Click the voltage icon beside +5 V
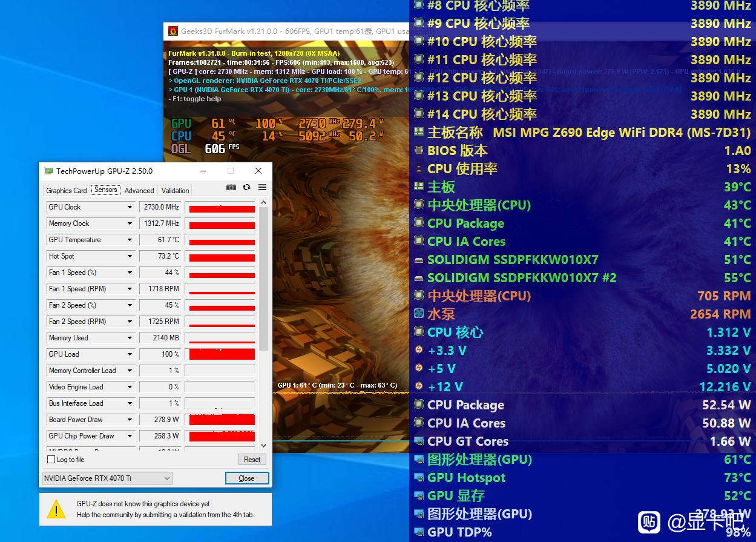756x542 pixels. coord(419,368)
